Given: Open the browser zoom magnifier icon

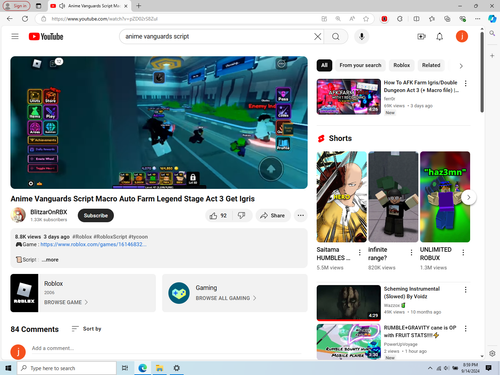Looking at the screenshot, I should click(x=338, y=19).
